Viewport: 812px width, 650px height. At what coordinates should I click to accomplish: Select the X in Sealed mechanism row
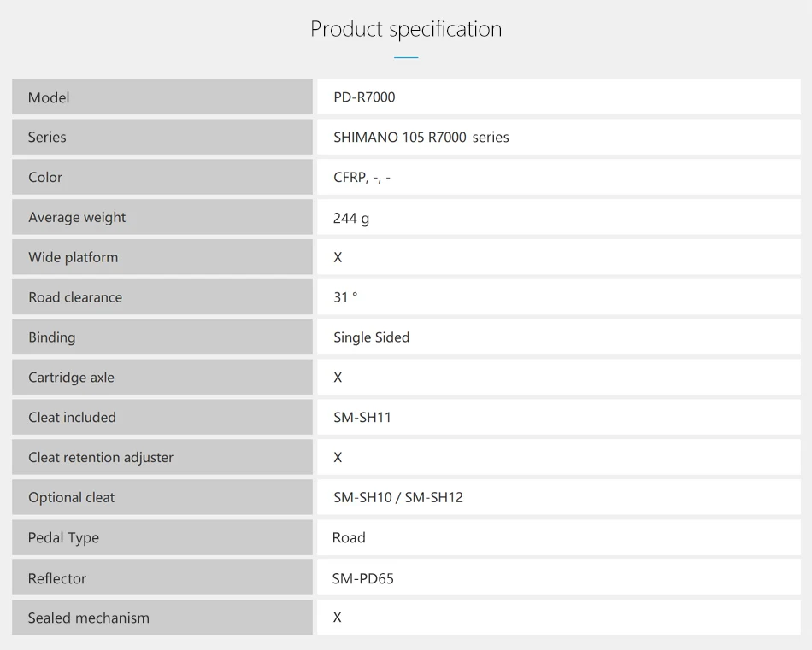click(x=337, y=617)
